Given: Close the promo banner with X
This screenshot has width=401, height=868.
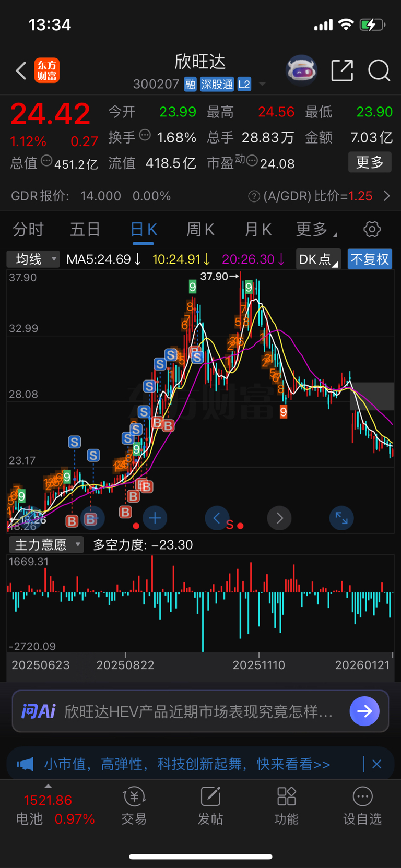Looking at the screenshot, I should (x=376, y=765).
